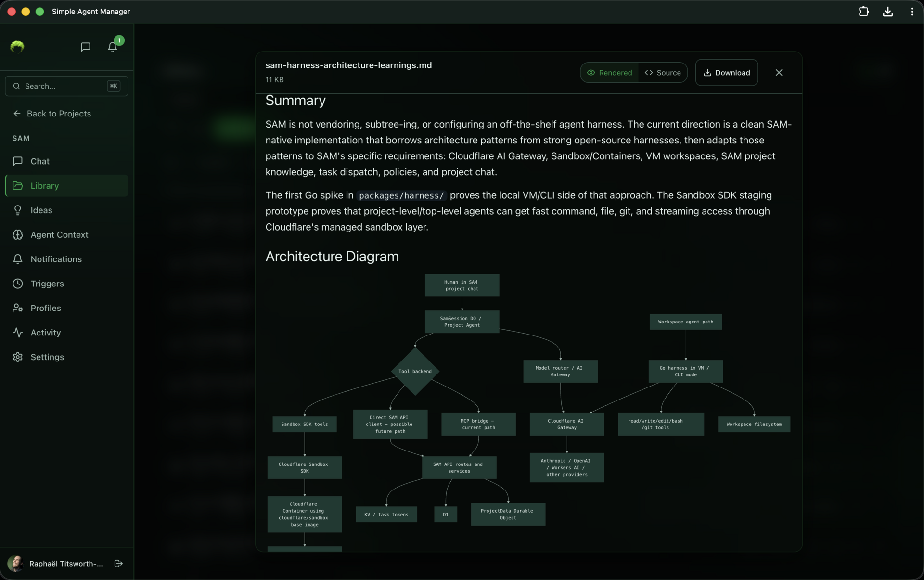This screenshot has width=924, height=580.
Task: Switch to Source view
Action: (x=663, y=73)
